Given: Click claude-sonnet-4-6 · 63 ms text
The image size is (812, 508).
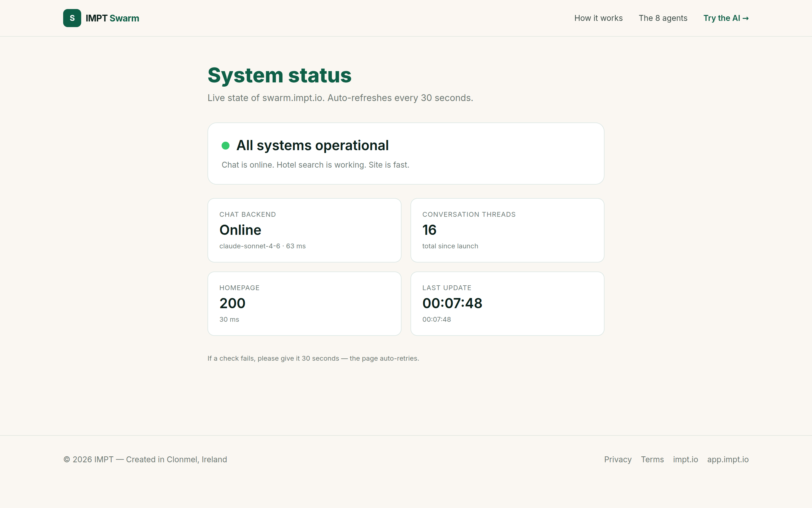Looking at the screenshot, I should (x=262, y=246).
